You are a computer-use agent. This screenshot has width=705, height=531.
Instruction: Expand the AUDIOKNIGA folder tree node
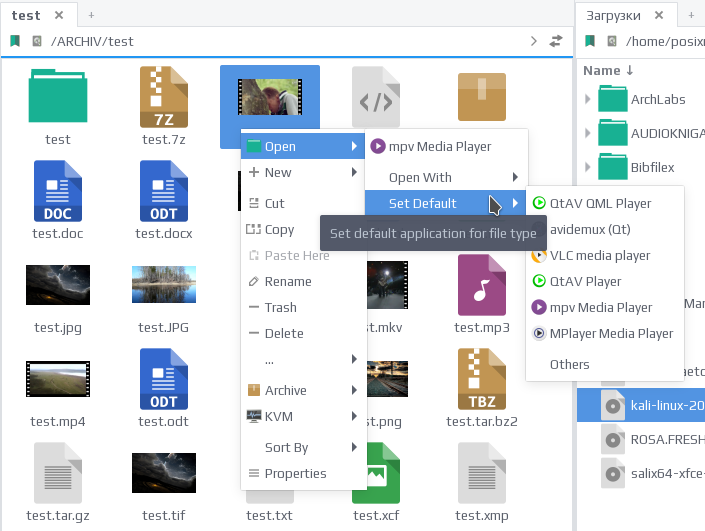587,133
